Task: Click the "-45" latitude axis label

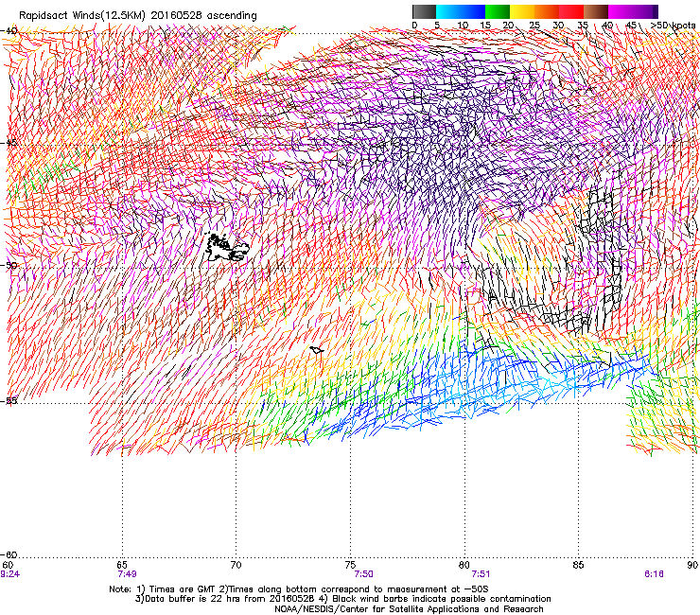Action: pos(9,144)
